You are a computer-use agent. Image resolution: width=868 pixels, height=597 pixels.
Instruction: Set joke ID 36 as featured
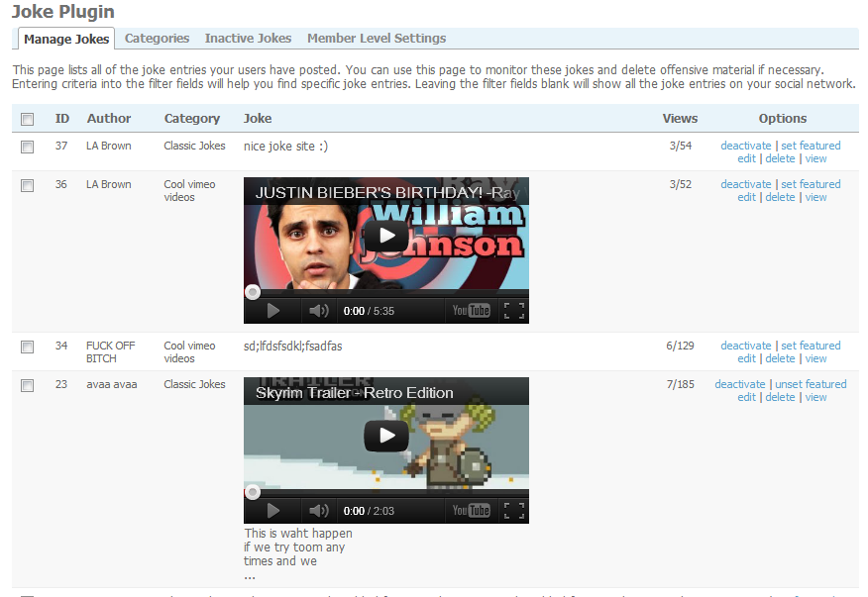(811, 184)
